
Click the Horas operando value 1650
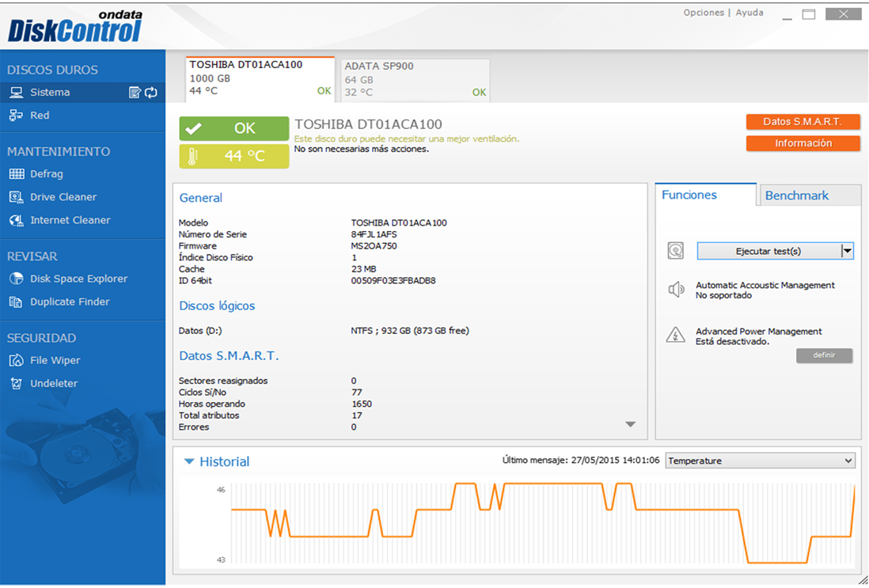pos(362,404)
